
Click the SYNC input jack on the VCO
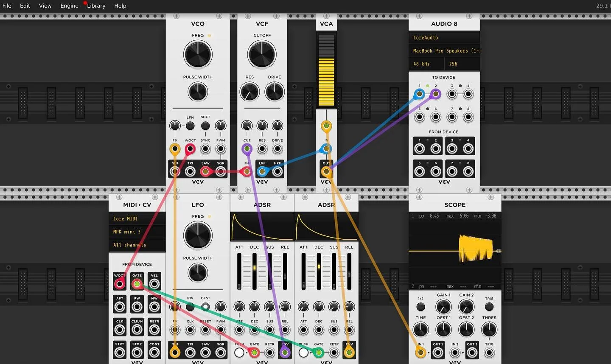(205, 148)
